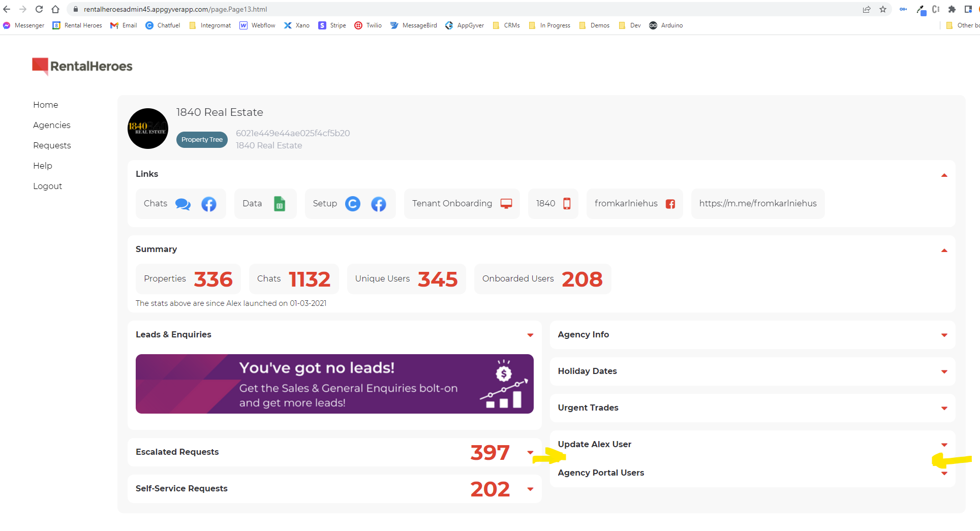
Task: Open the Chats speech bubble icon
Action: click(x=183, y=204)
